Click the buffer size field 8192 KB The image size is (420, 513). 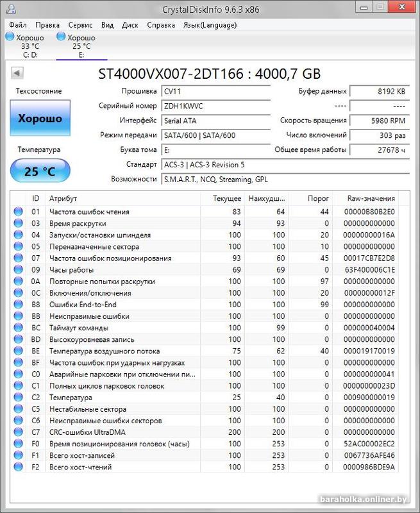380,91
